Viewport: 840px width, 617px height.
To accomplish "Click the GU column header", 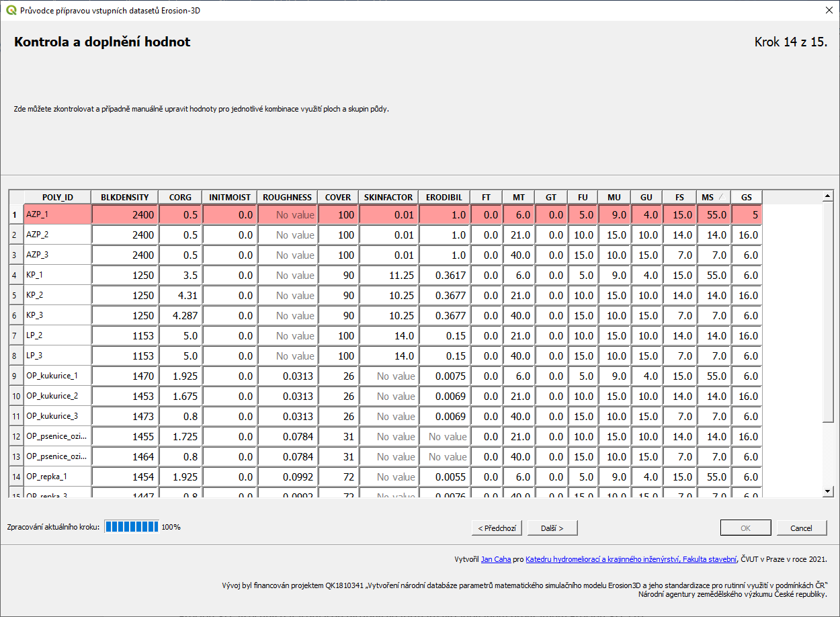I will point(646,197).
